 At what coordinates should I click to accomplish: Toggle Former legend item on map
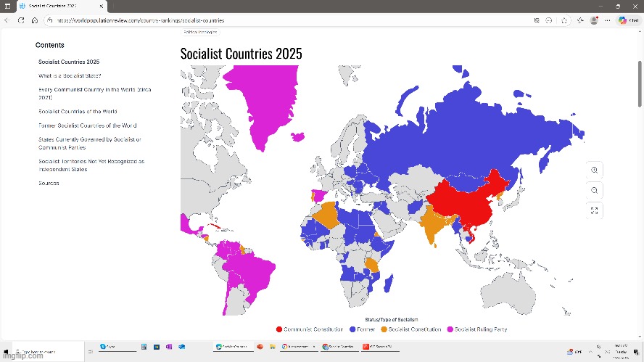click(361, 329)
